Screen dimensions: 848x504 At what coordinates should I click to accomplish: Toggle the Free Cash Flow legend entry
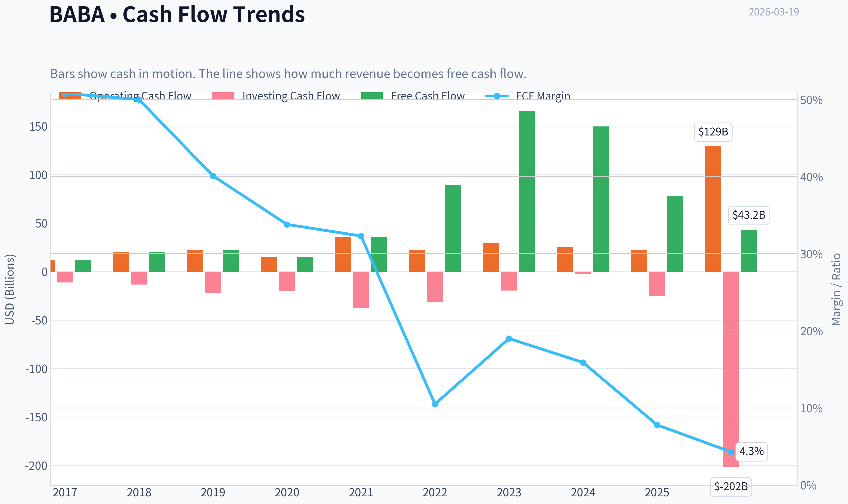tap(413, 96)
